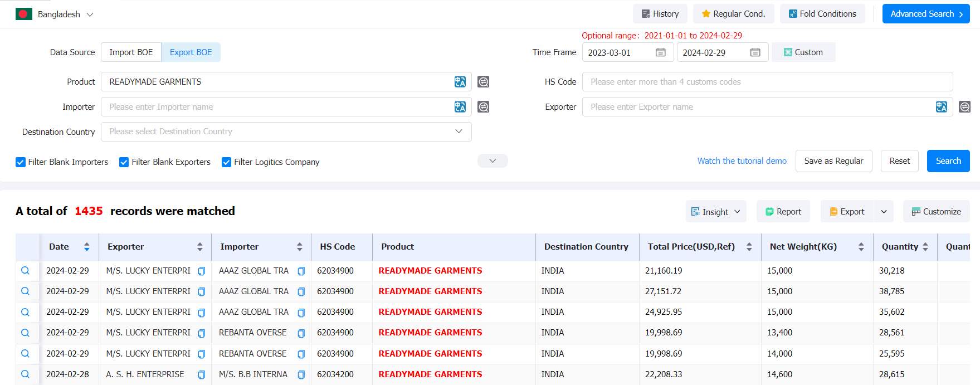Uncheck Filter Blank Importers checkbox
Screen dimensions: 980x385
pyautogui.click(x=21, y=162)
